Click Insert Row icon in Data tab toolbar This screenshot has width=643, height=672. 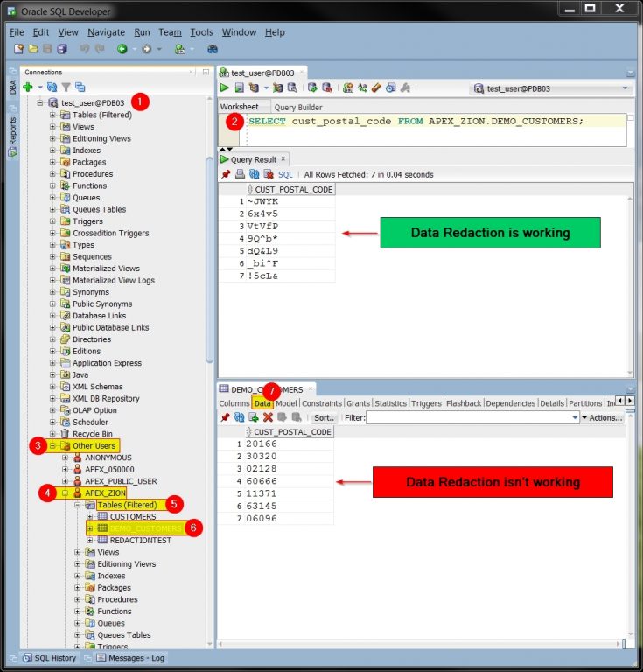254,417
